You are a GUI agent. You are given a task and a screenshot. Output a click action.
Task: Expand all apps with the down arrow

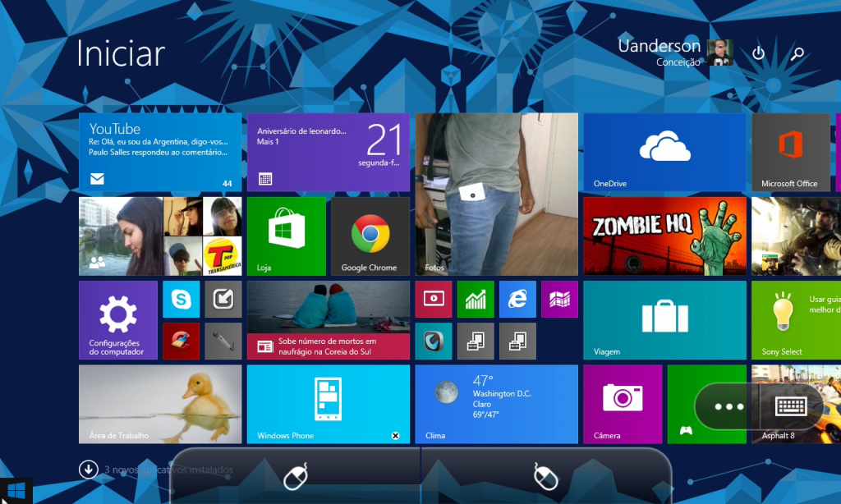pyautogui.click(x=88, y=470)
